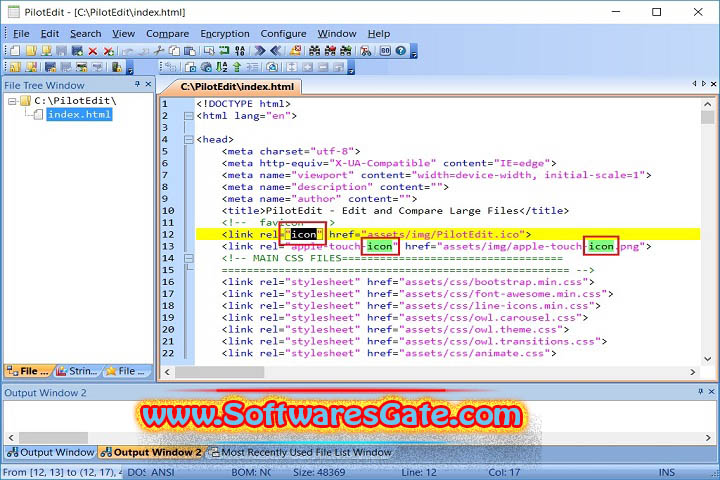
Task: Click the output window horizontal scrollbar thumb
Action: coord(53,438)
